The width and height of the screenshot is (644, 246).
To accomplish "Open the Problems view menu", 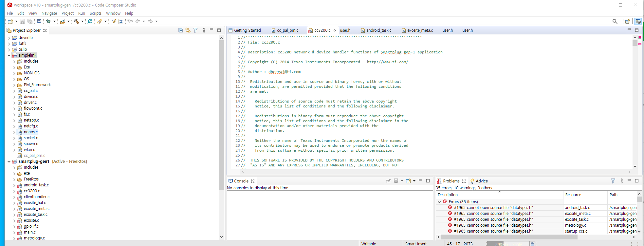I will coord(622,181).
